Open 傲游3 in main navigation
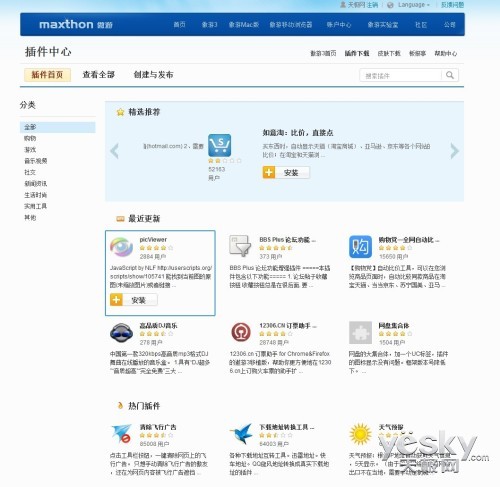 (x=210, y=24)
